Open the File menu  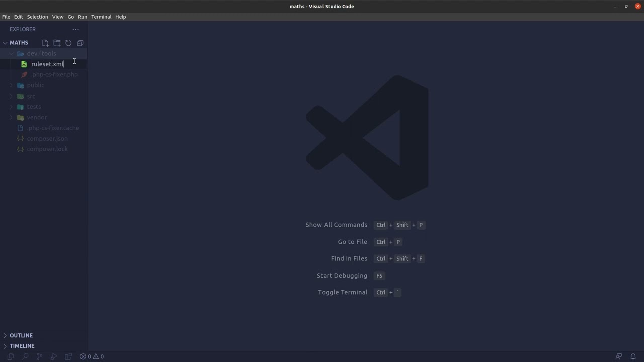[6, 17]
